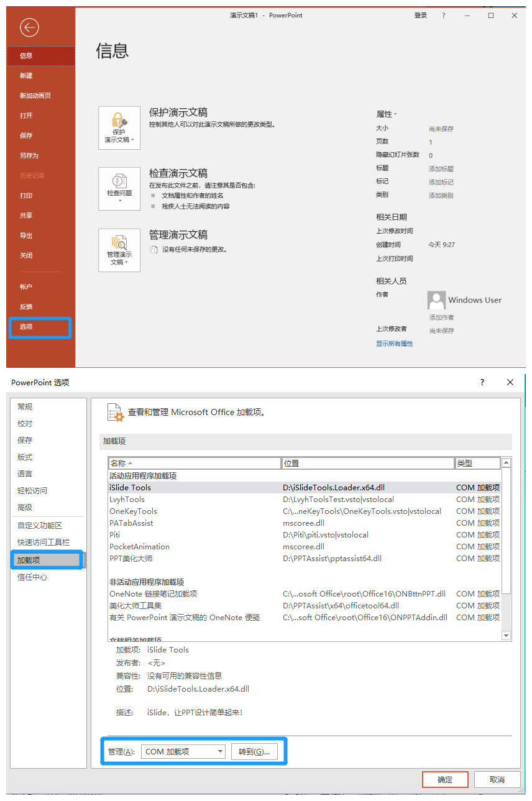Select the 美化大师工具集 add-in row
This screenshot has width=532, height=801.
[x=305, y=606]
